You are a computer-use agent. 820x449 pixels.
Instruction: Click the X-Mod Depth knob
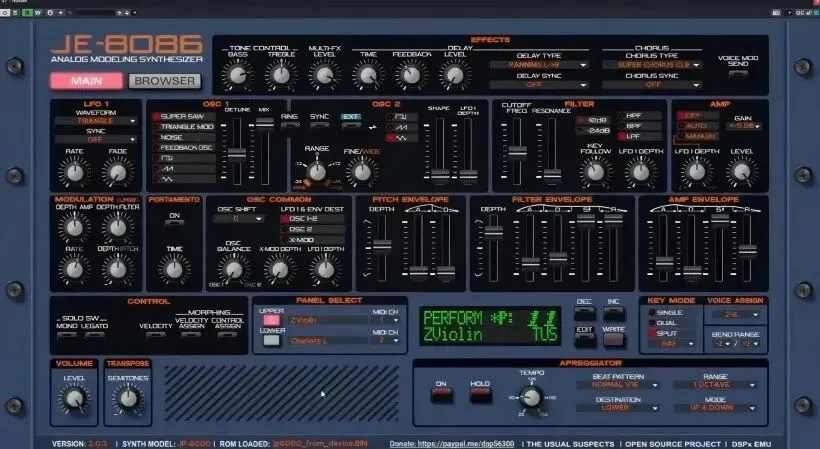280,270
